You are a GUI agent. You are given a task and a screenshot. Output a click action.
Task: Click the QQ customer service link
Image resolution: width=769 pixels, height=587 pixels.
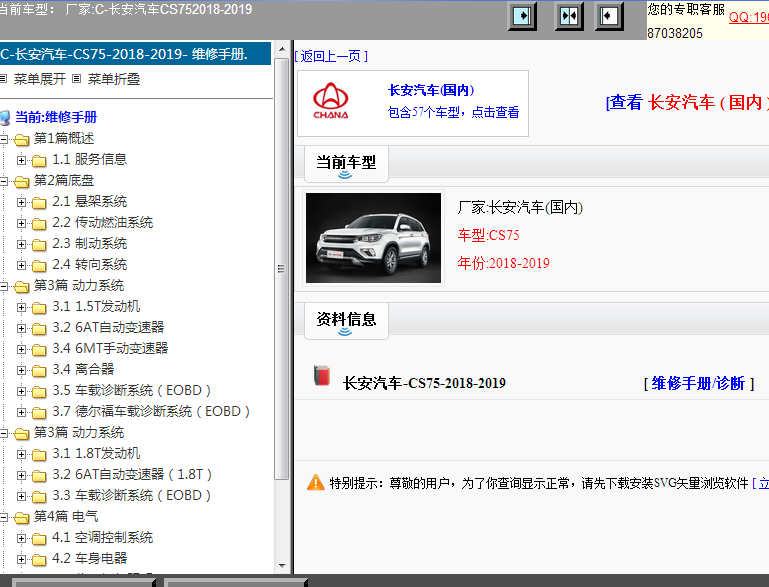pyautogui.click(x=749, y=17)
